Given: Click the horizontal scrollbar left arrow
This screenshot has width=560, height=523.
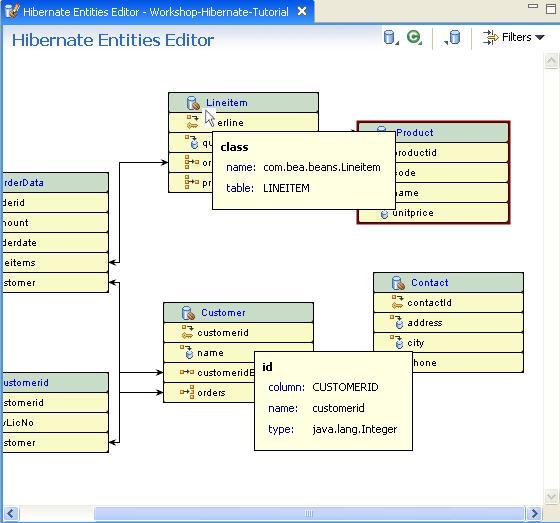Looking at the screenshot, I should (x=10, y=514).
